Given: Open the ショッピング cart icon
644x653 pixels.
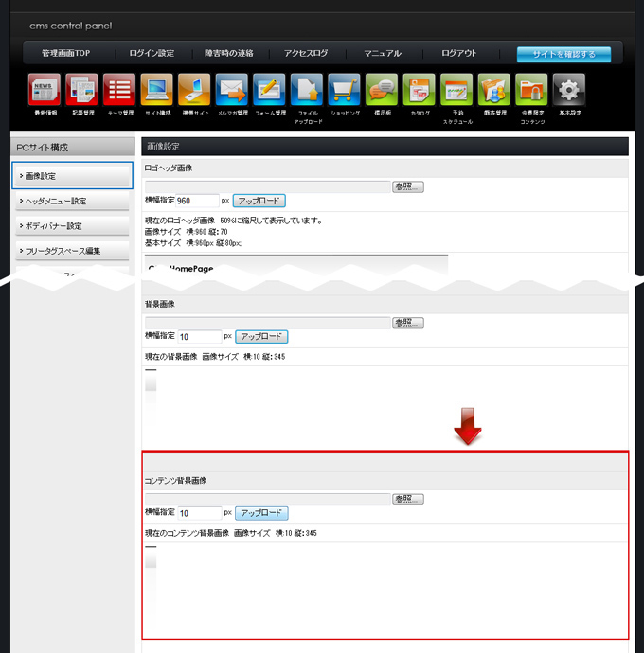Looking at the screenshot, I should pos(344,90).
